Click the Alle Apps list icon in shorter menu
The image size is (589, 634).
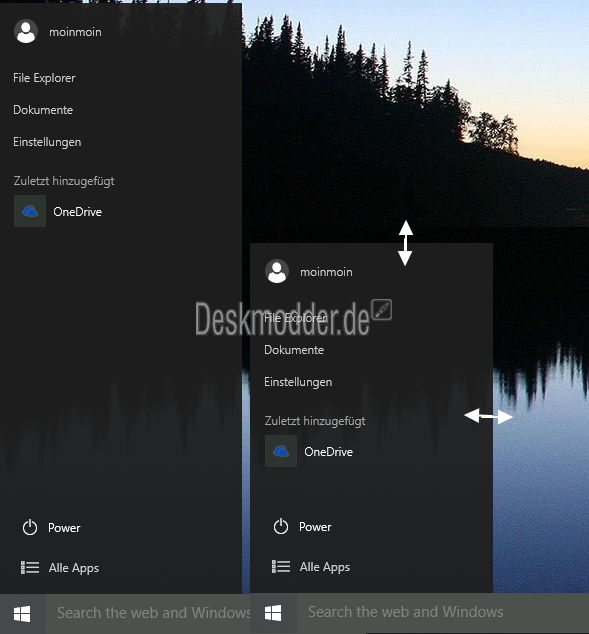(281, 566)
